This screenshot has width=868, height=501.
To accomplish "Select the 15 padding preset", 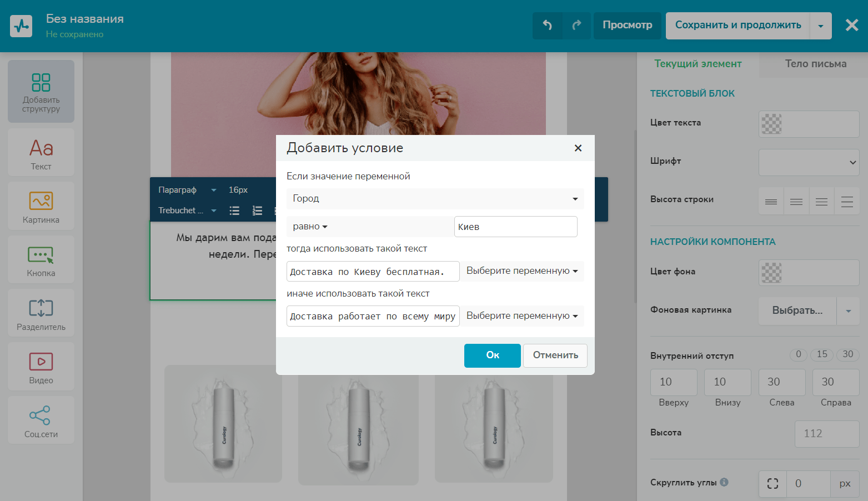I will click(x=822, y=354).
